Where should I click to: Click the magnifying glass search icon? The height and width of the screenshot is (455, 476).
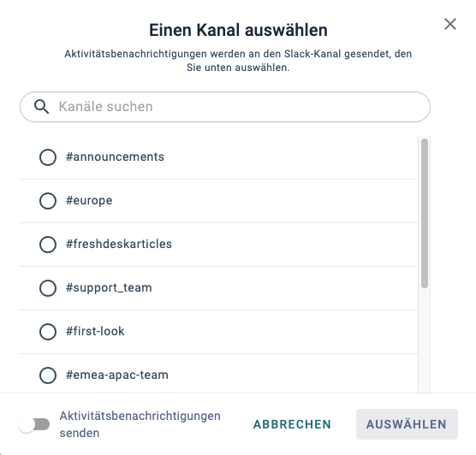pos(41,107)
